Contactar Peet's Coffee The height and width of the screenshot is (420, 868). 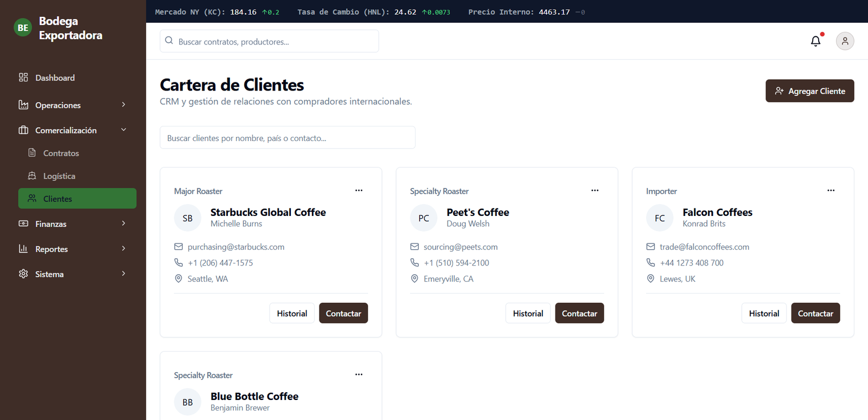579,313
